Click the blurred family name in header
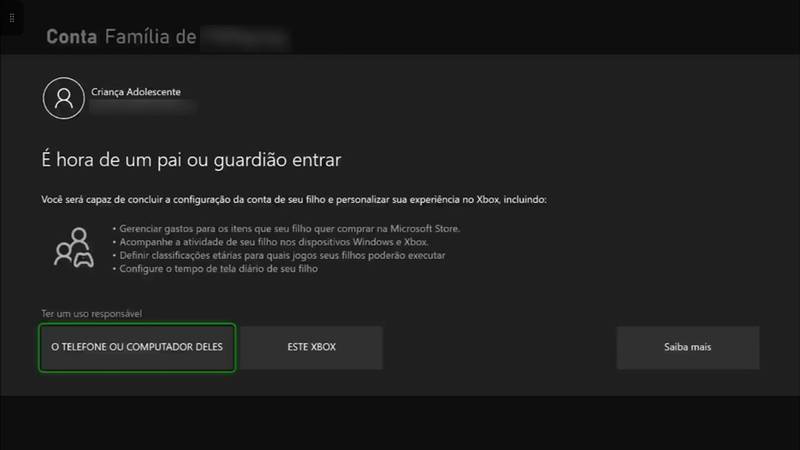Viewport: 800px width, 450px height. 246,38
